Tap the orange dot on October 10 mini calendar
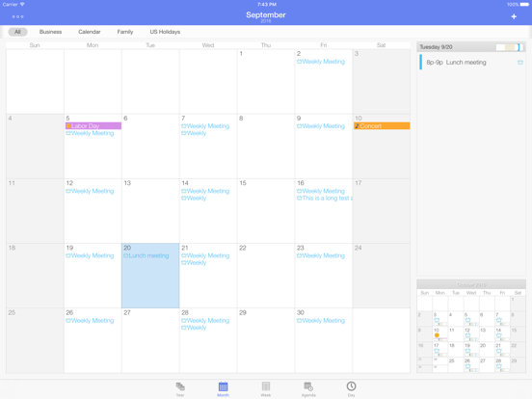This screenshot has width=532, height=399. click(x=437, y=335)
